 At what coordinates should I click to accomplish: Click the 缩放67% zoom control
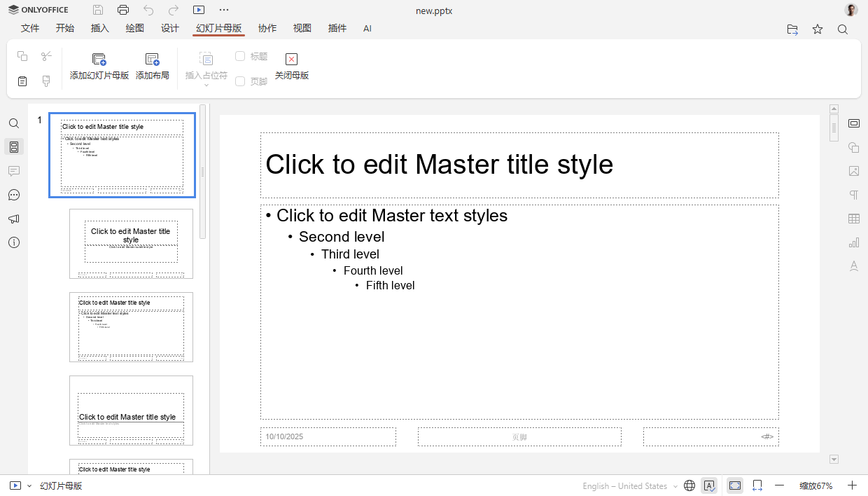(815, 485)
